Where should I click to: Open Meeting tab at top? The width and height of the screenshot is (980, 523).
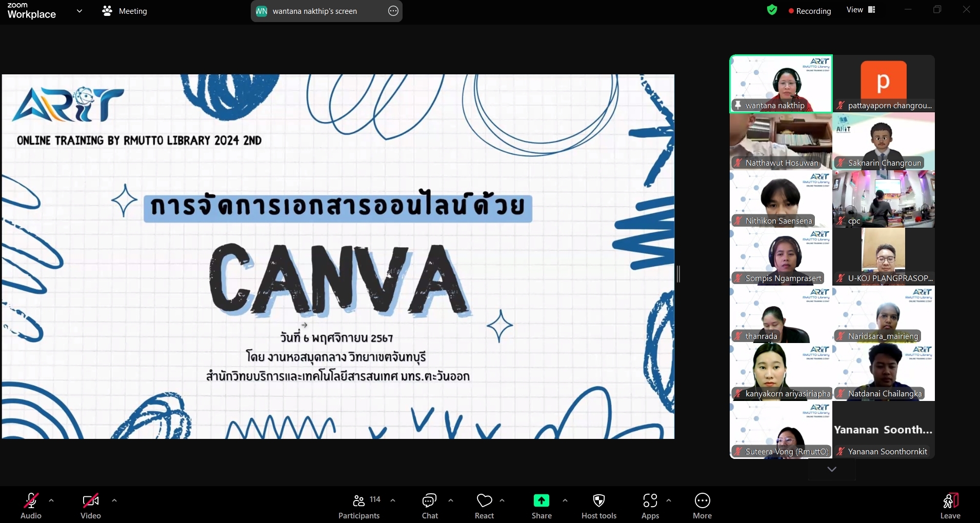125,11
